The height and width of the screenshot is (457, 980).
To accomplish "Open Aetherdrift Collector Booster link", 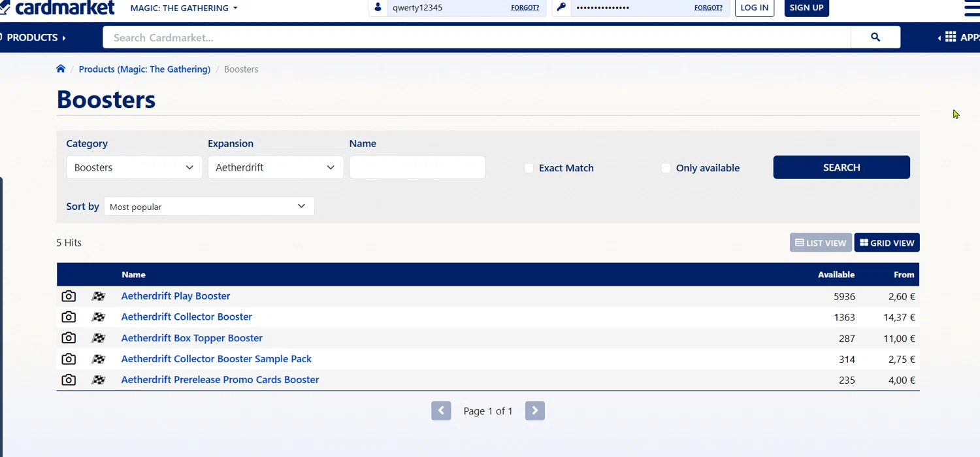I will tap(187, 317).
